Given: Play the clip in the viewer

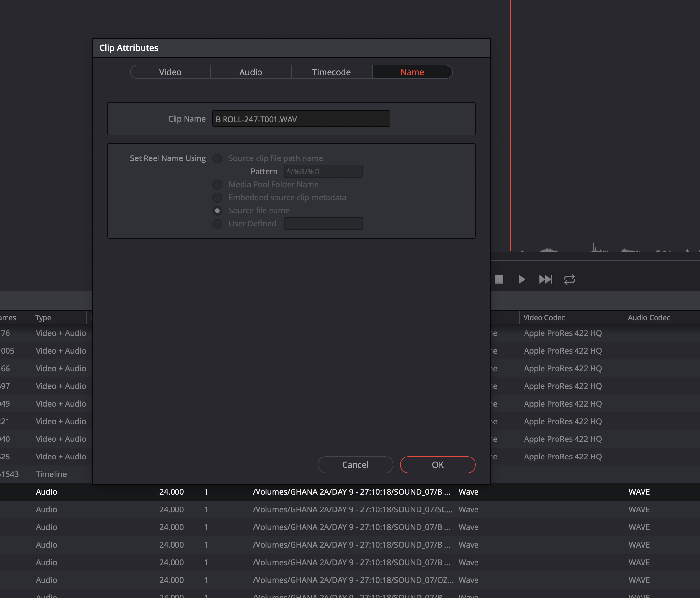Looking at the screenshot, I should click(522, 279).
